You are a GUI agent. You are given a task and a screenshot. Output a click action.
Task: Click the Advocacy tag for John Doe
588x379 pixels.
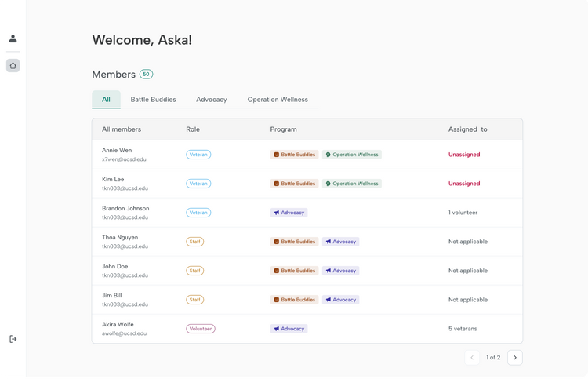click(340, 271)
